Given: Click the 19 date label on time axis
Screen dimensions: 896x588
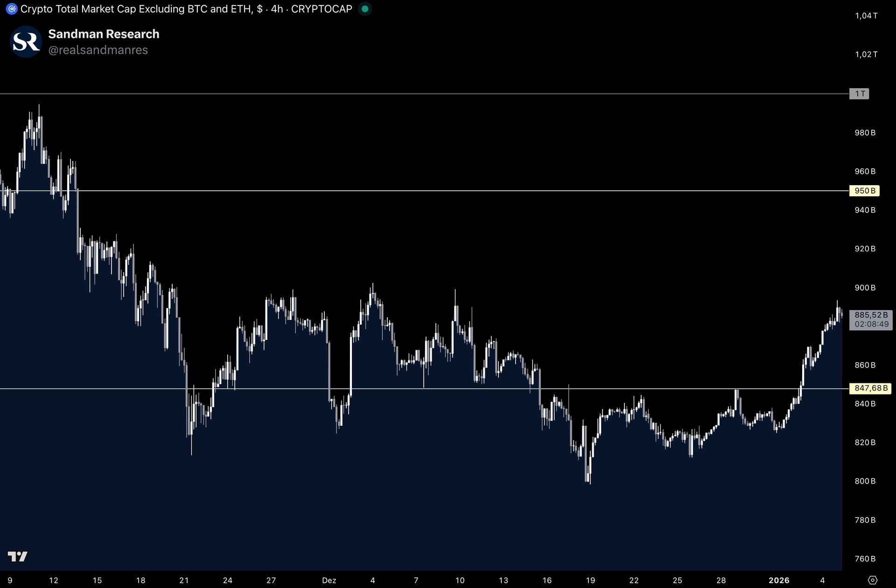Looking at the screenshot, I should [x=590, y=580].
